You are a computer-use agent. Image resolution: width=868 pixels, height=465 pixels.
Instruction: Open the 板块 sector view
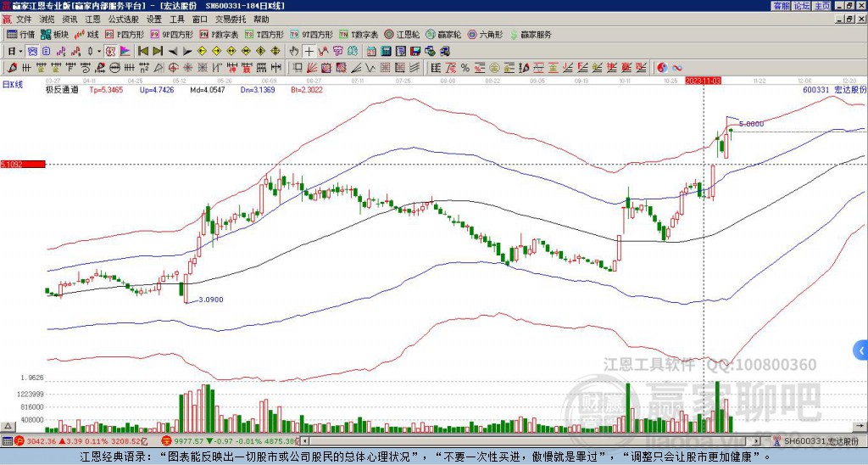point(54,34)
